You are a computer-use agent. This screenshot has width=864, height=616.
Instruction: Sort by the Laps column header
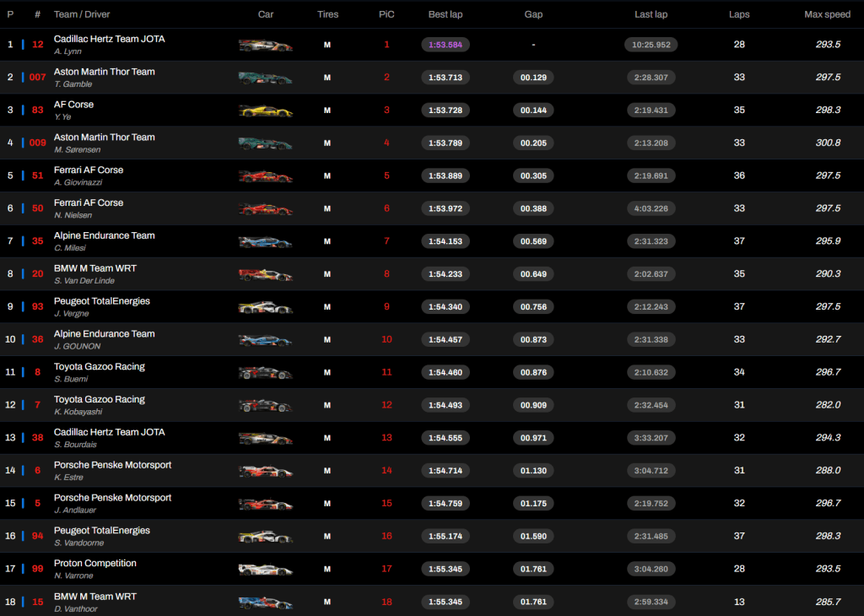pos(739,14)
